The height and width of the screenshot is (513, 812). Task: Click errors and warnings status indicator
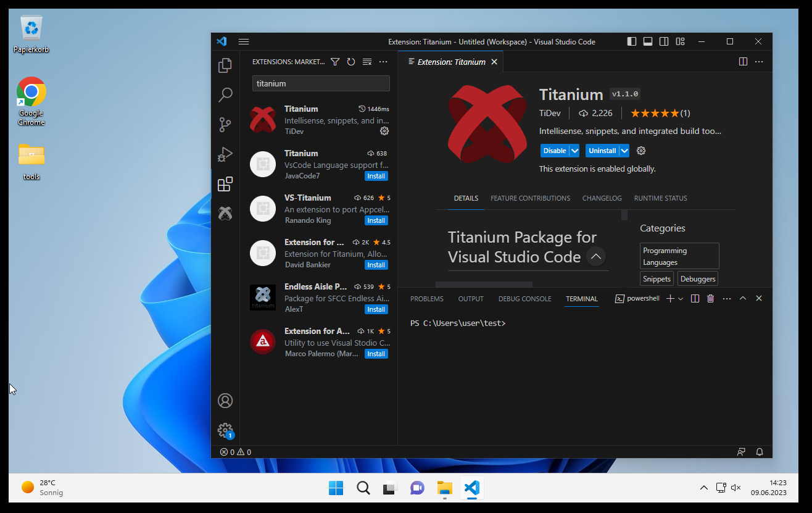(236, 452)
